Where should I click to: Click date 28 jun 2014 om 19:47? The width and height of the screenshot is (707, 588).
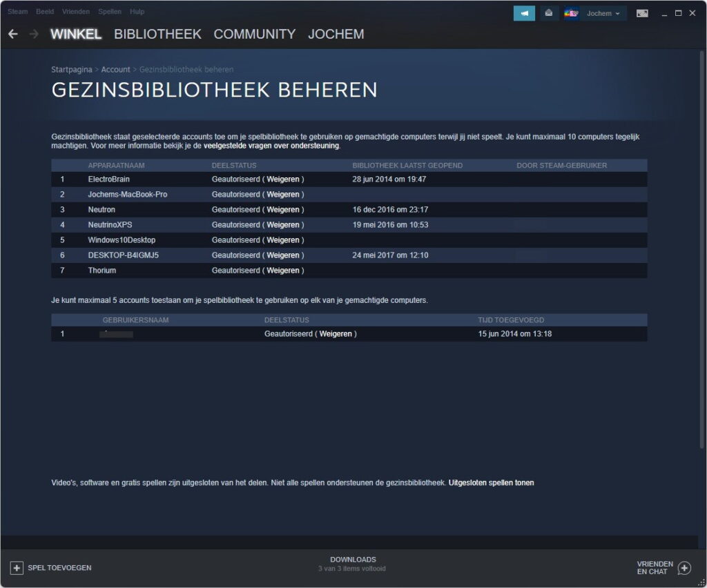click(389, 179)
